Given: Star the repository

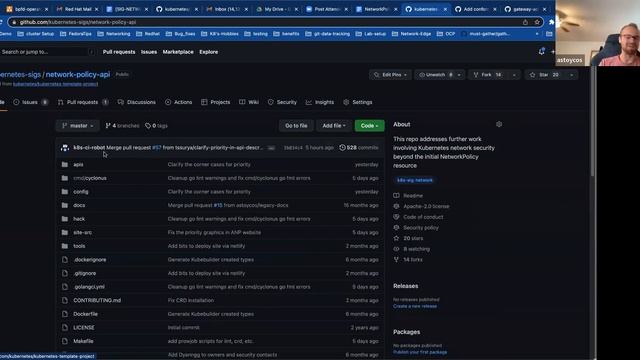Looking at the screenshot, I should click(x=544, y=75).
